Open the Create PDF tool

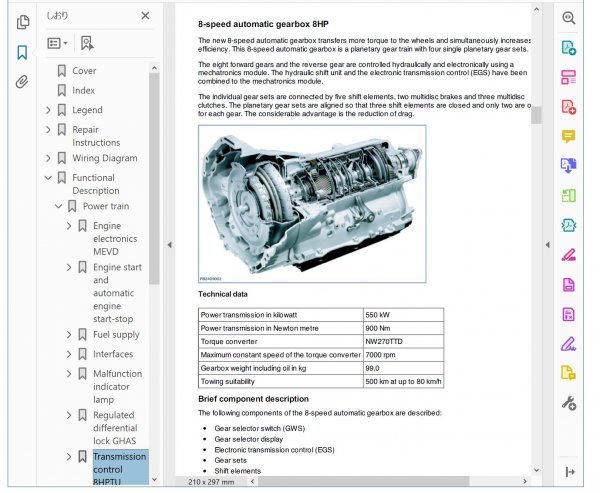568,47
